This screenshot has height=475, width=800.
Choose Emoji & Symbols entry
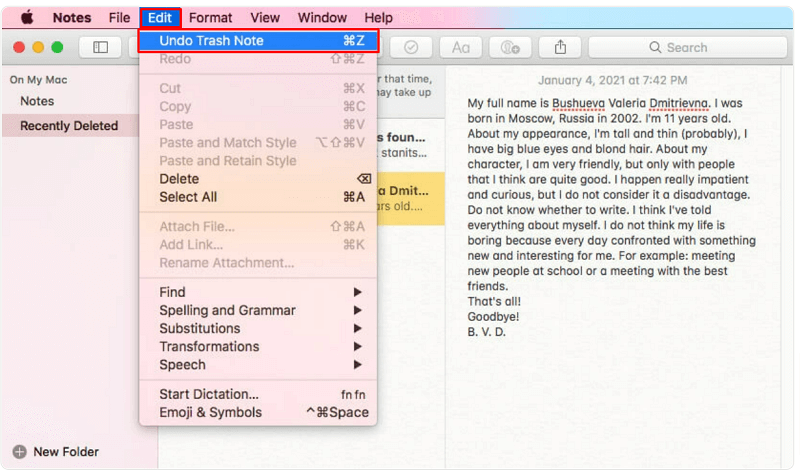point(258,412)
